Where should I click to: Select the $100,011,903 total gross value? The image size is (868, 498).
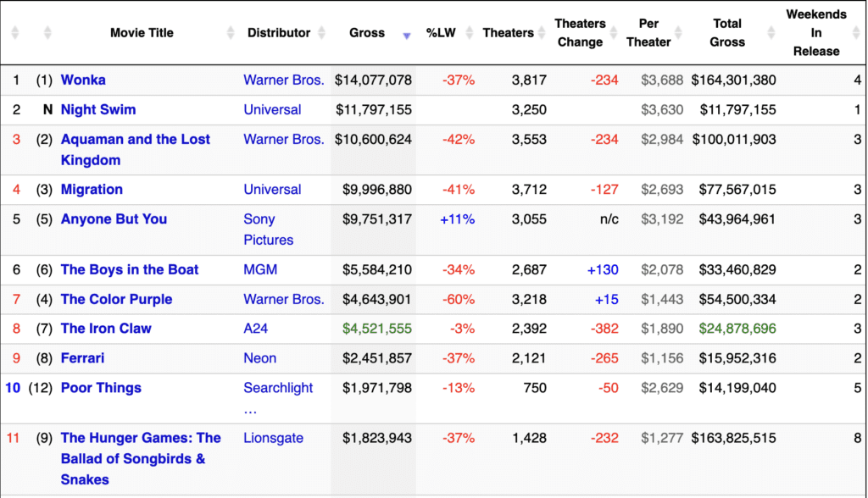pos(734,140)
